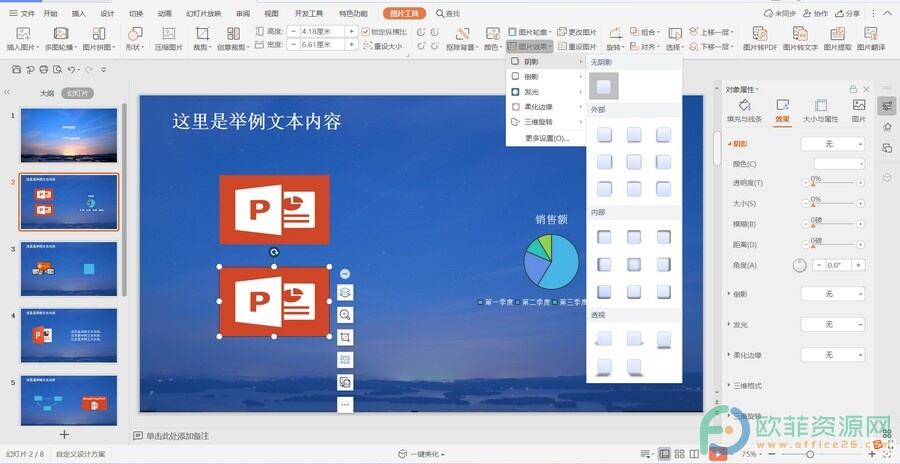Open Soft Edges (柔化边缘) submenu

545,107
